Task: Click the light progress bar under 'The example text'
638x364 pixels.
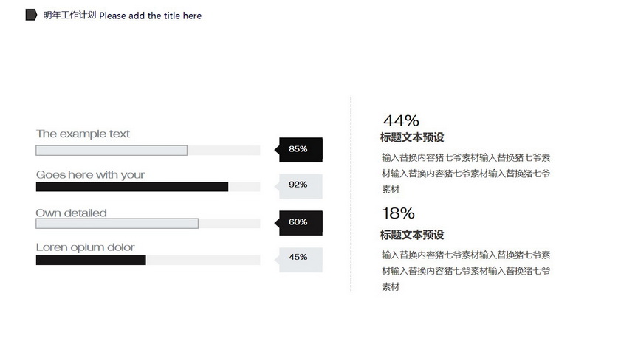Action: pos(112,151)
